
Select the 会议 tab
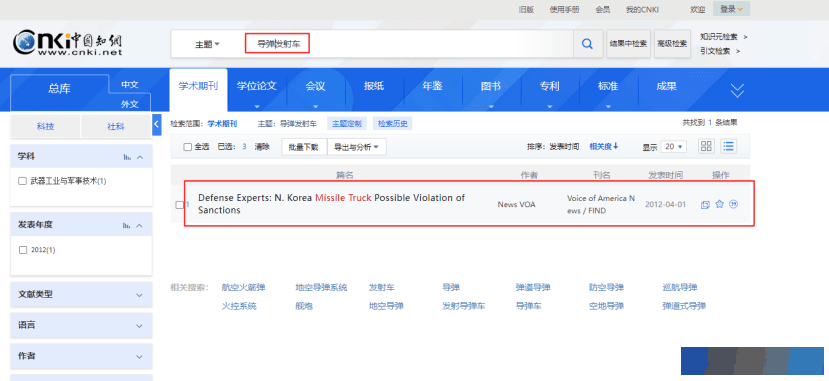[x=315, y=86]
